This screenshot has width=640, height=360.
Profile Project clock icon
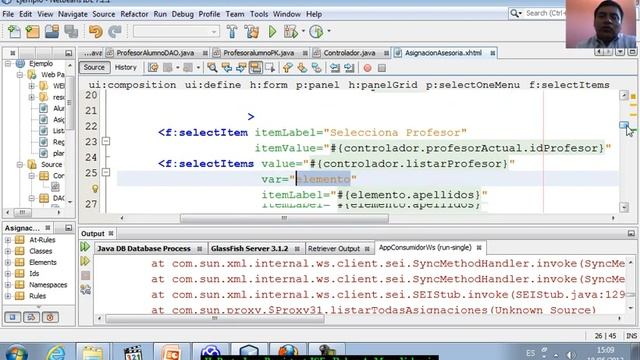coord(316,31)
